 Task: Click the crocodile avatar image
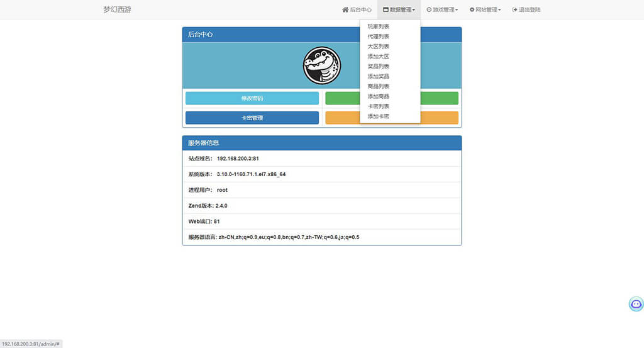tap(322, 65)
